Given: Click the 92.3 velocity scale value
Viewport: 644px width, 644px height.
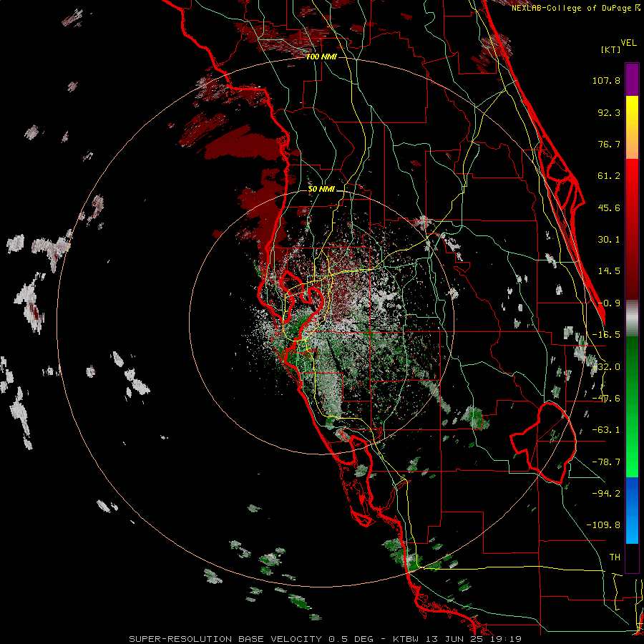Looking at the screenshot, I should click(x=609, y=112).
